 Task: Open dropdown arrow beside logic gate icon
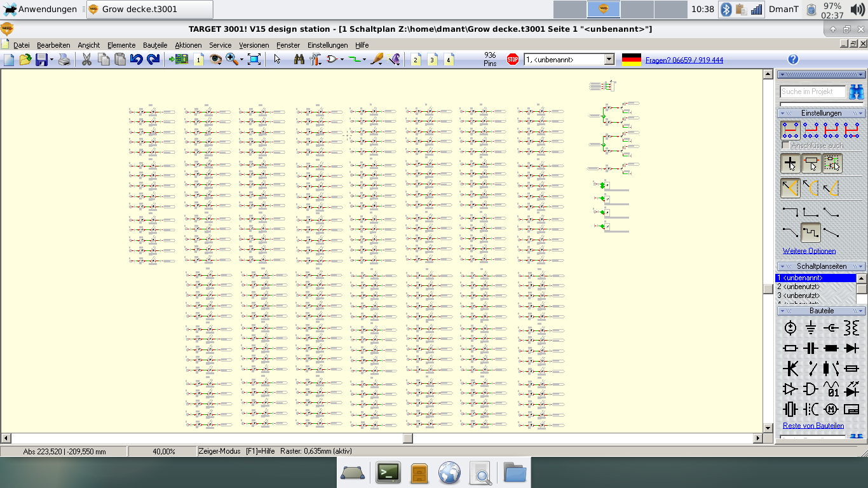342,60
